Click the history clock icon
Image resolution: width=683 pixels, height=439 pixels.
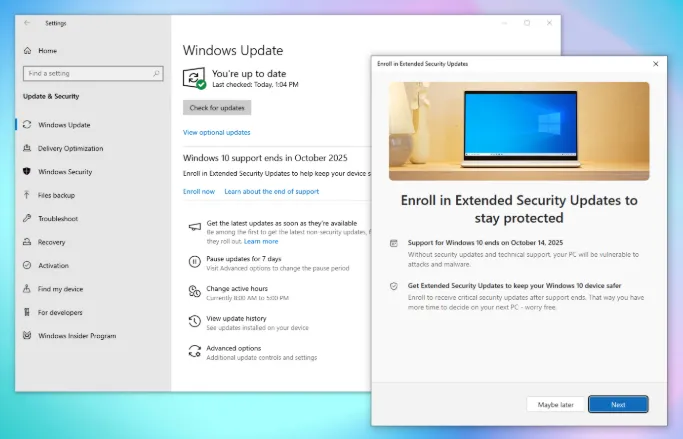[x=195, y=321]
